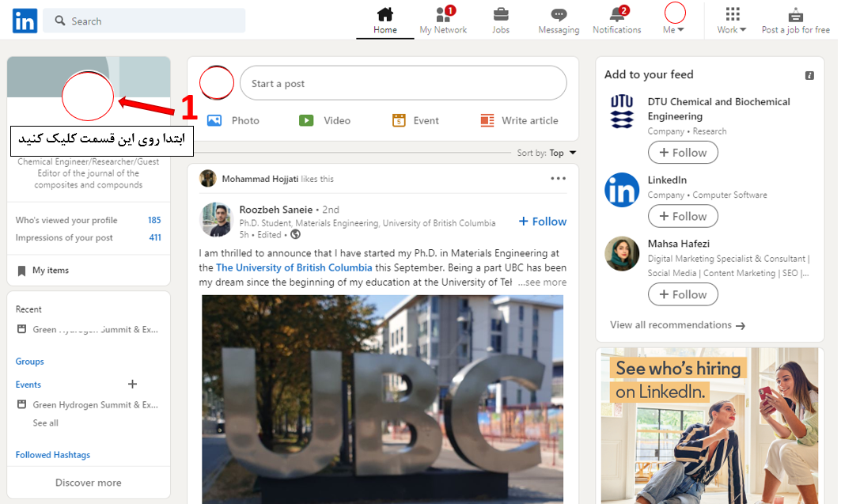Open the LinkedIn company name link
Viewport: 841px width, 504px height.
667,180
